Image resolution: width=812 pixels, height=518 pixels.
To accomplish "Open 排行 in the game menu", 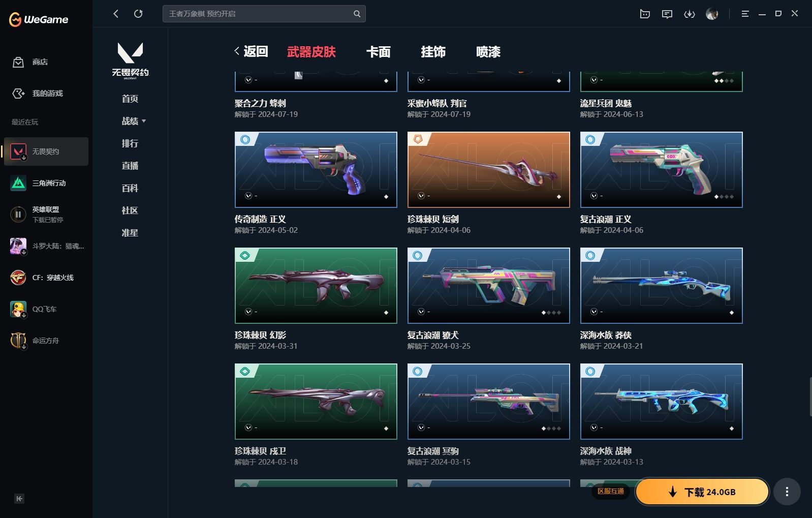I will [130, 143].
